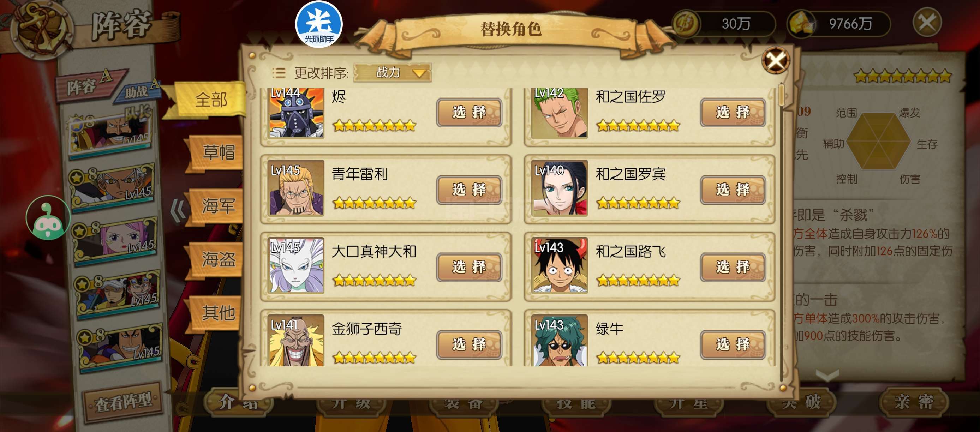Screen dimensions: 980x432
Task: Select the 海盗 filter tab
Action: [x=217, y=259]
